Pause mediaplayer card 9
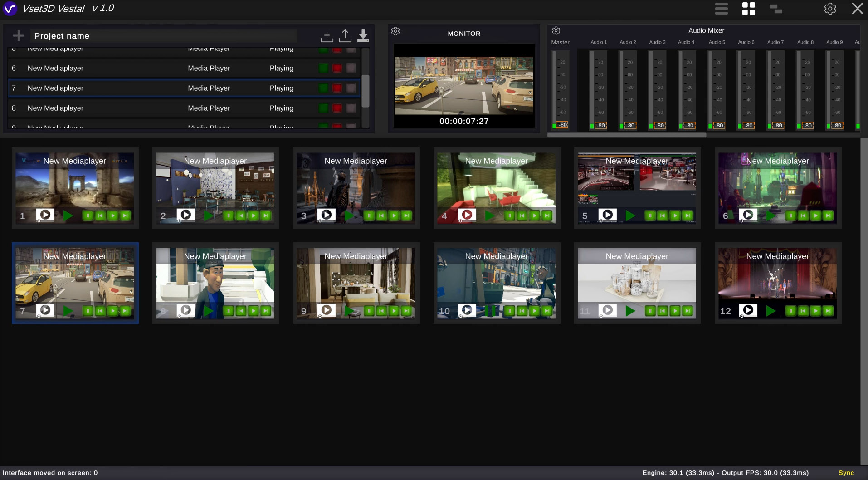 pos(369,311)
